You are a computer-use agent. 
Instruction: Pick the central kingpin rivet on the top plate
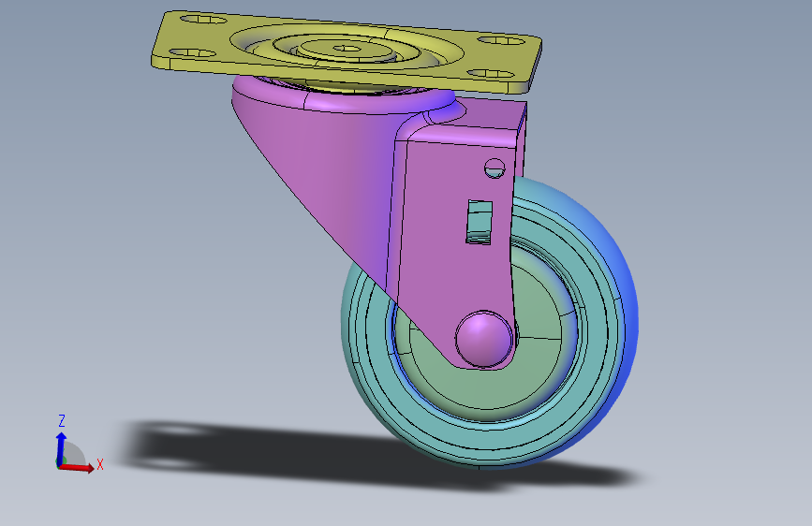tap(347, 48)
